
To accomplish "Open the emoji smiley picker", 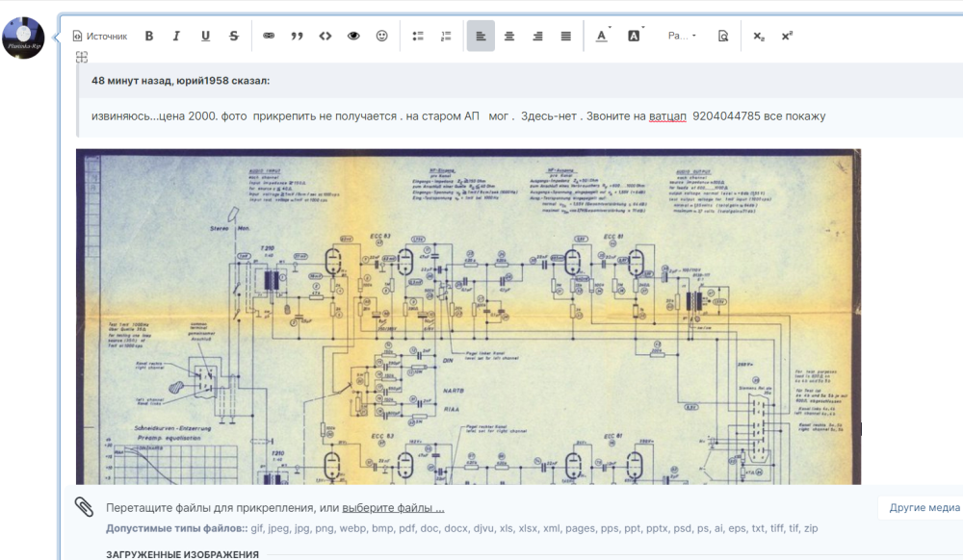I will coord(381,37).
